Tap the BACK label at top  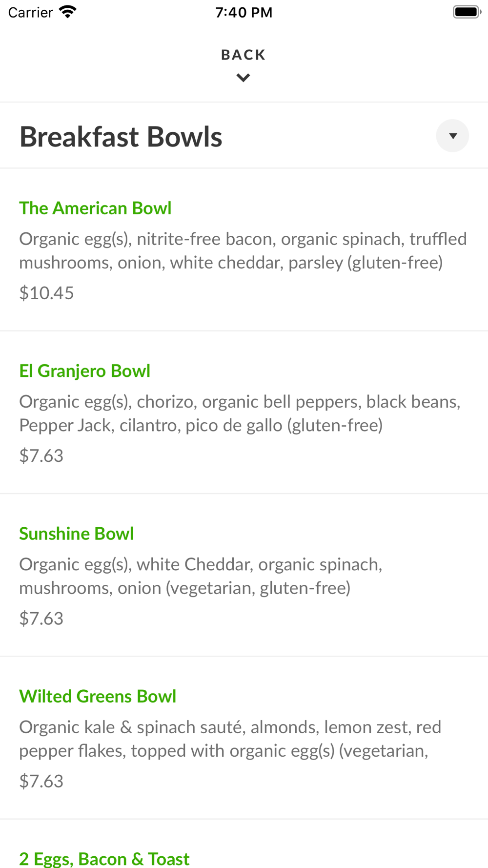(x=244, y=55)
